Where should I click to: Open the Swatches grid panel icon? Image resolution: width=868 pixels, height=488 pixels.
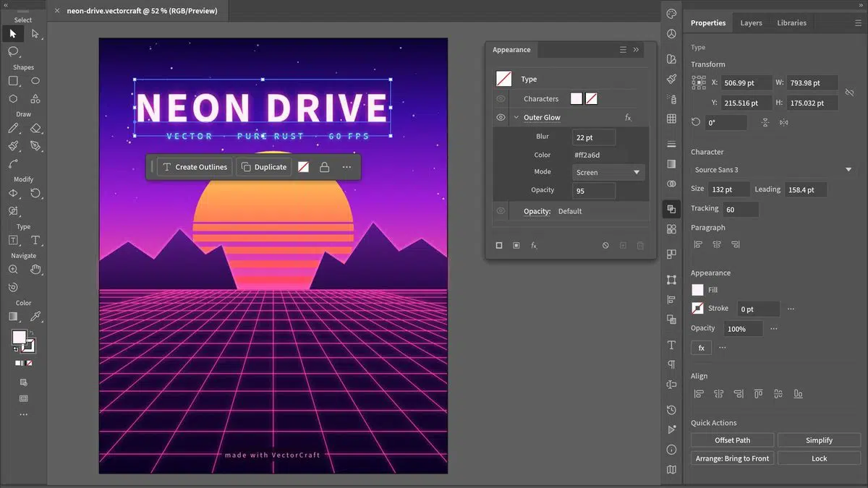[671, 119]
